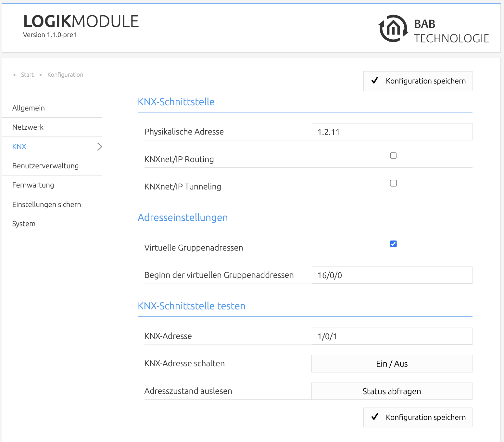Click the top Konfiguration speichern button

(418, 81)
